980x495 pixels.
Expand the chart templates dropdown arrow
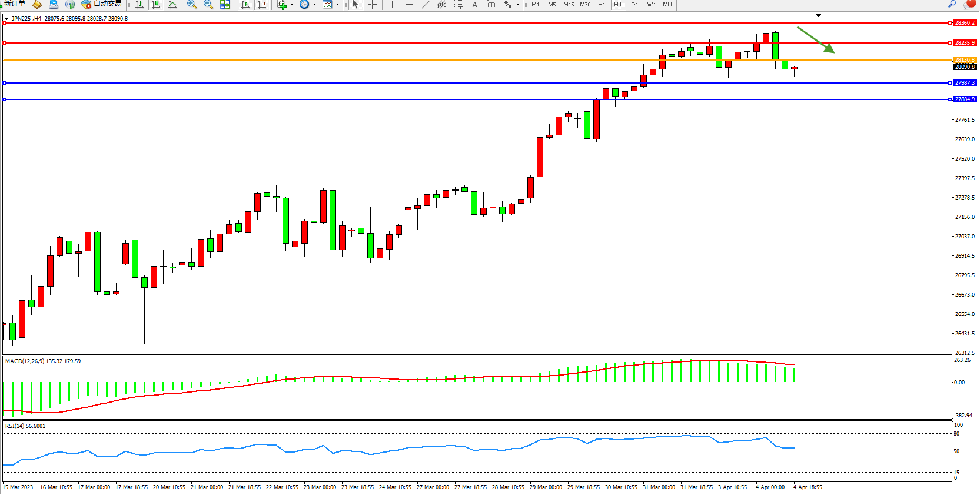(x=337, y=5)
